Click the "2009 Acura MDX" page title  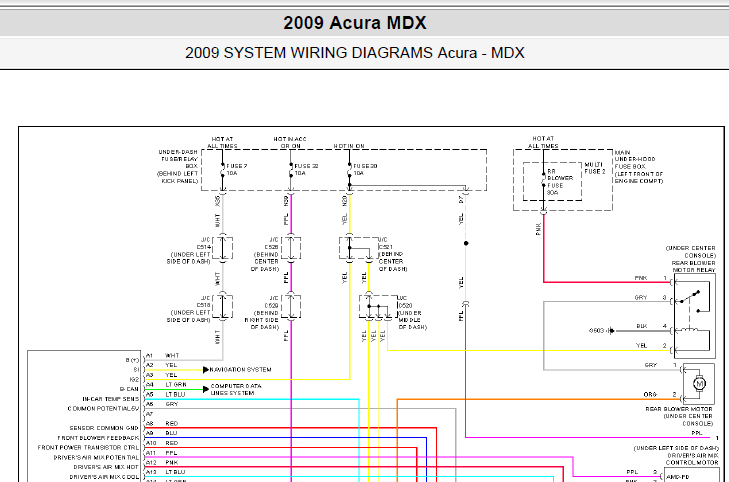355,23
